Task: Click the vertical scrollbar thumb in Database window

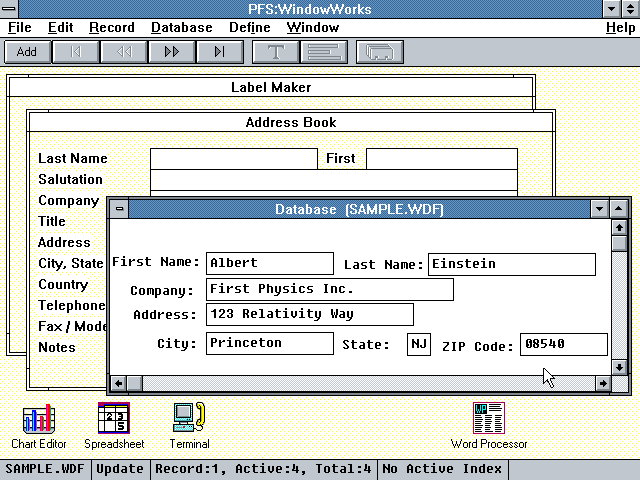Action: coord(620,243)
